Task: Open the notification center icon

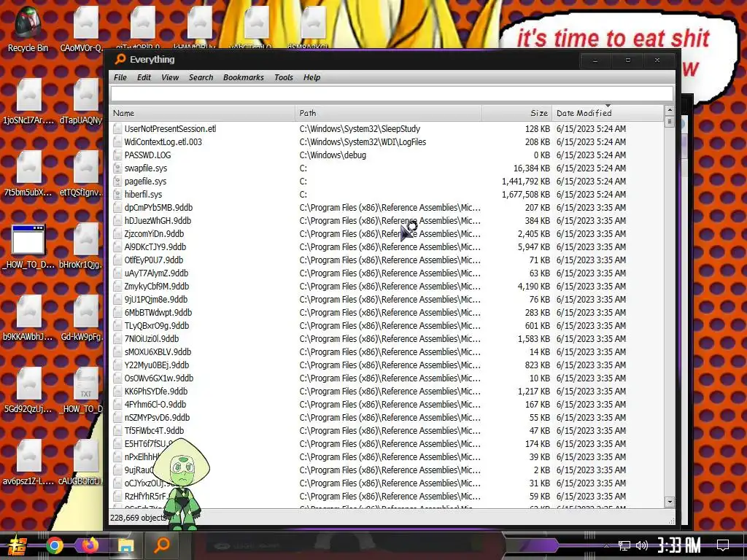Action: [x=723, y=545]
